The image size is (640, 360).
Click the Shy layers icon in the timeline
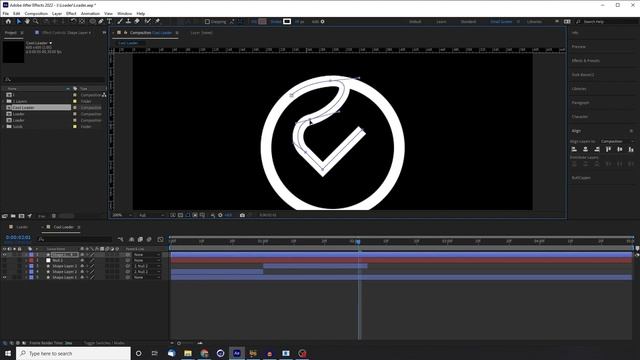(x=131, y=239)
